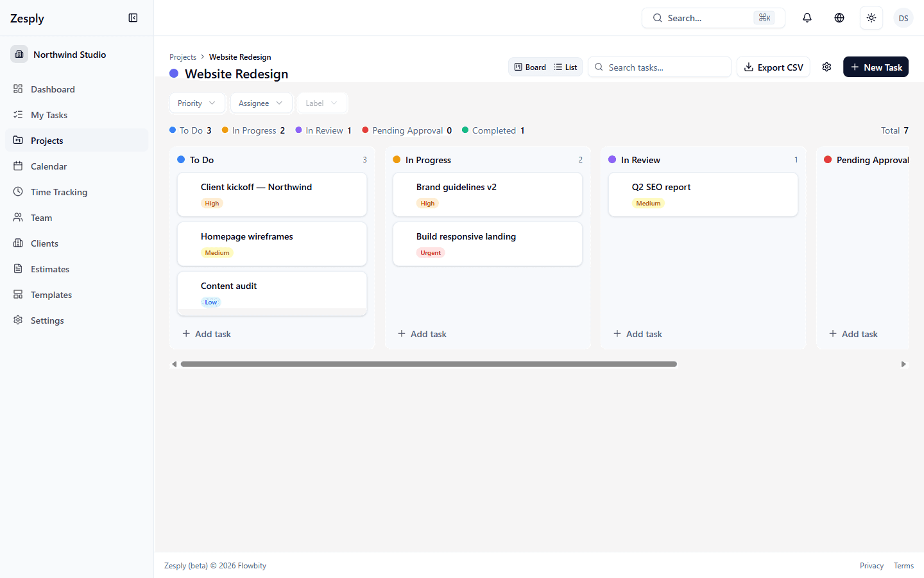Open the Priority filter dropdown
Viewport: 924px width, 578px height.
pyautogui.click(x=197, y=103)
